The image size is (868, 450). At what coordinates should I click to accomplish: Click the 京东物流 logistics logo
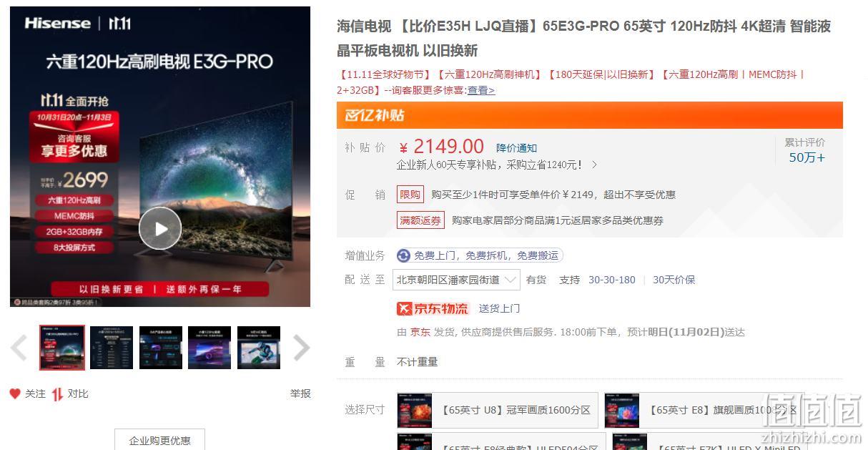[433, 308]
